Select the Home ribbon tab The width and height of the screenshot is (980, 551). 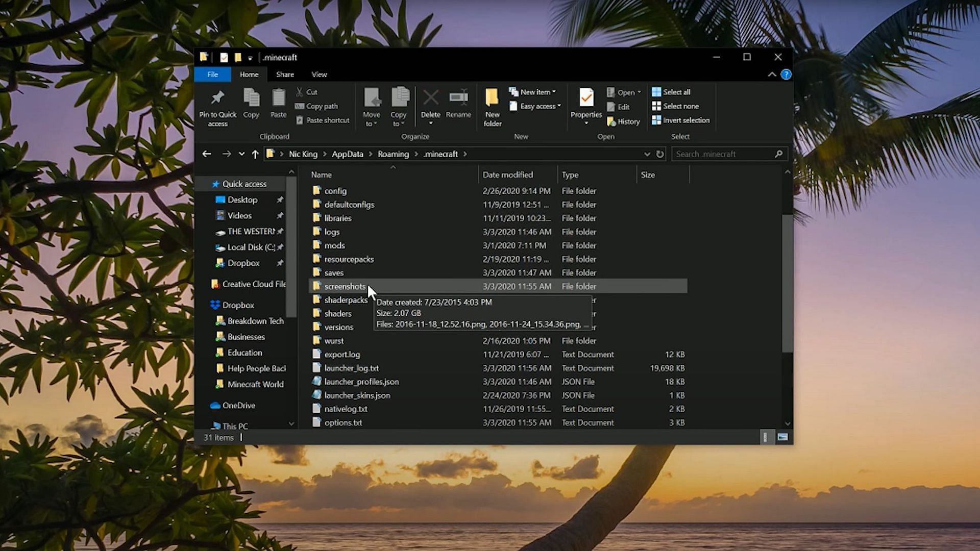(249, 74)
